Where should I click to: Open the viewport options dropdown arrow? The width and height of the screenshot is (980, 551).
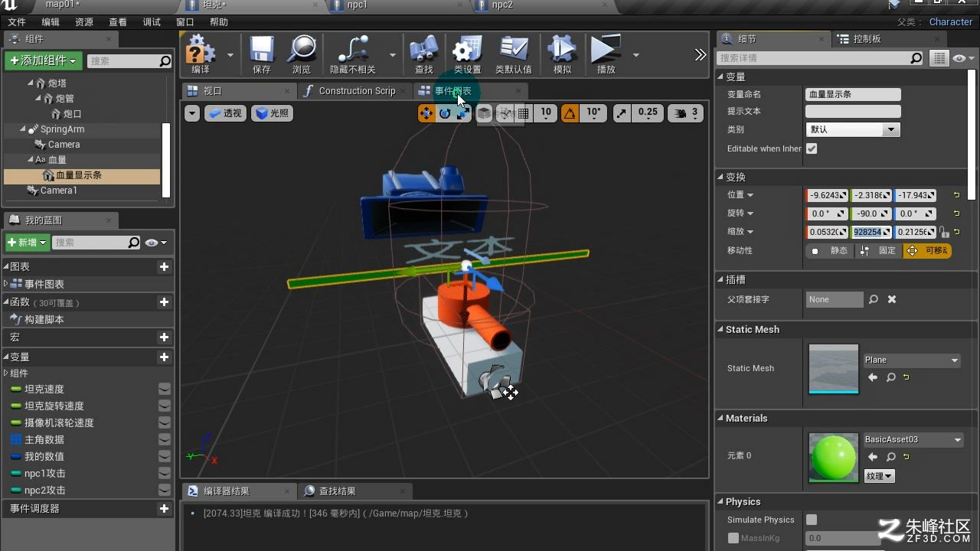192,113
